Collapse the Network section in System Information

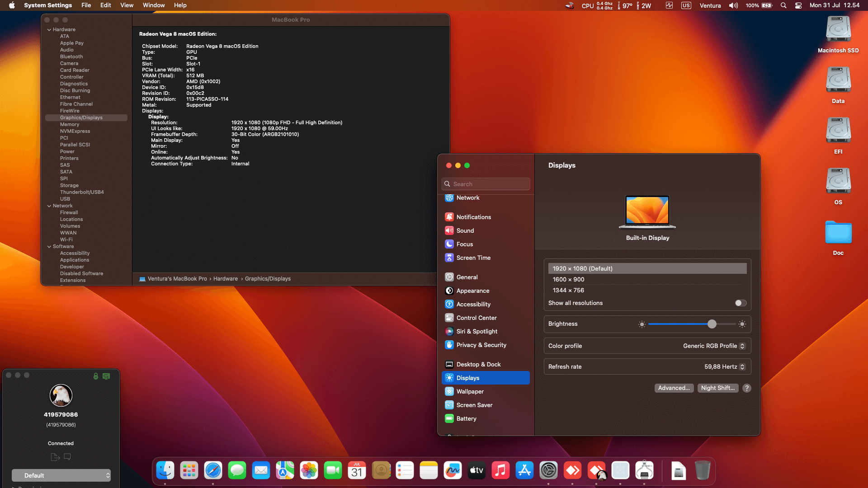tap(49, 206)
